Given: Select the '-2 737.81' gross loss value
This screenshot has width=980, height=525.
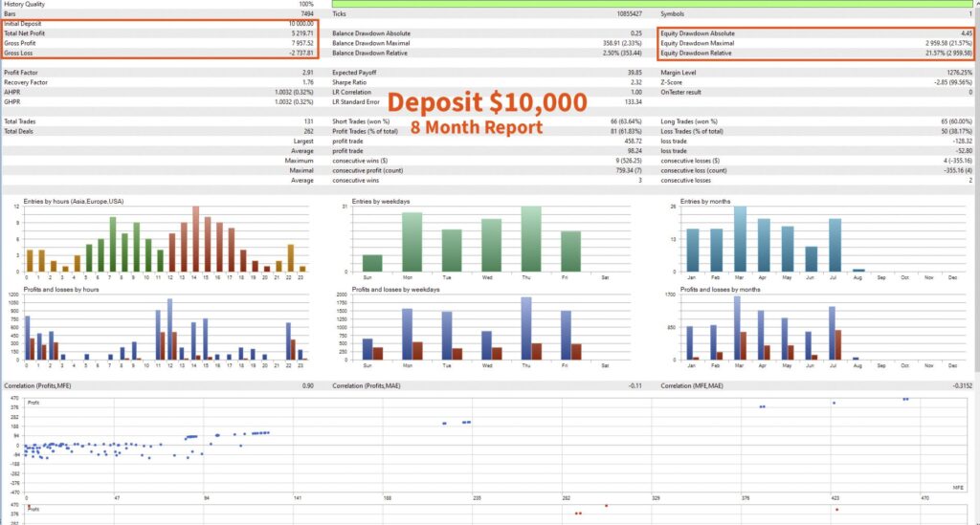Looking at the screenshot, I should coord(301,53).
